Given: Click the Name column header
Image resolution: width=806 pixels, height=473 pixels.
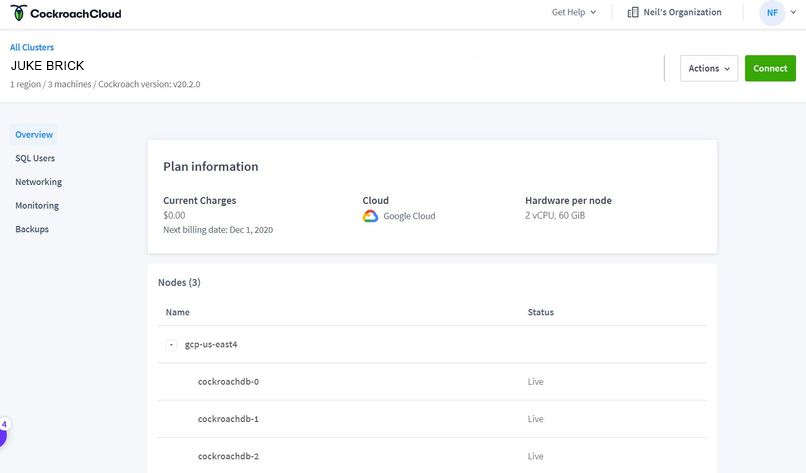Looking at the screenshot, I should tap(177, 312).
